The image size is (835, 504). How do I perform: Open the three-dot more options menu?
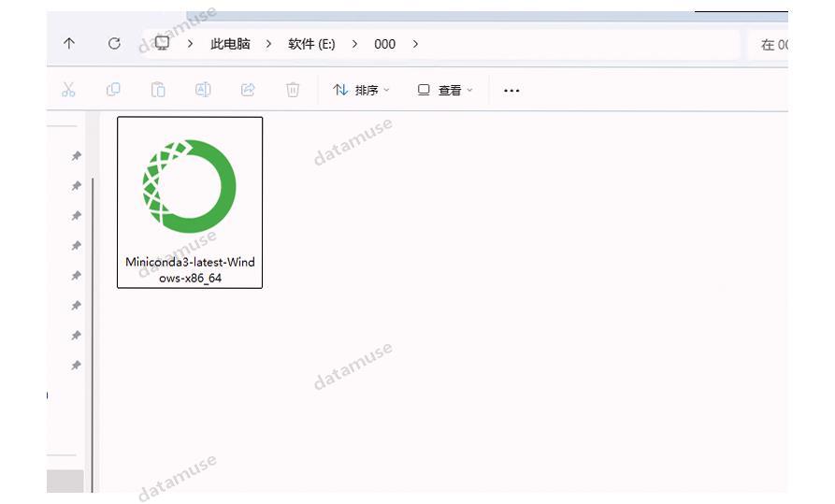coord(511,91)
